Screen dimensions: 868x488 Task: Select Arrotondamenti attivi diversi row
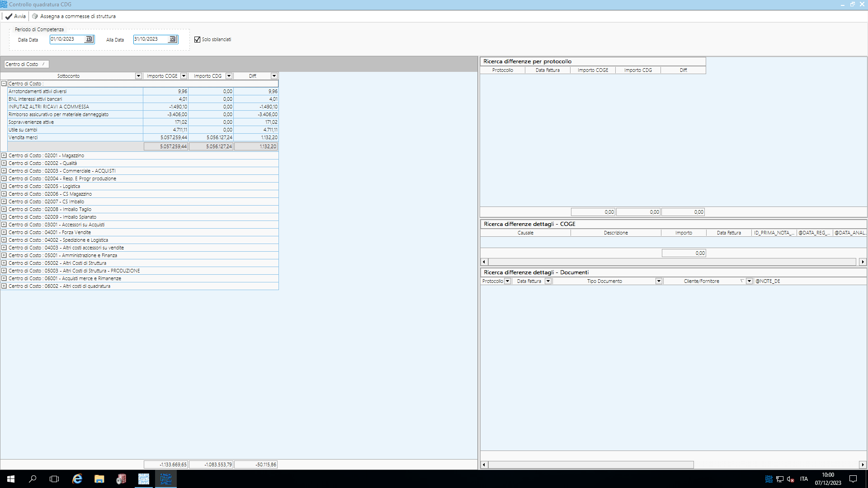143,91
